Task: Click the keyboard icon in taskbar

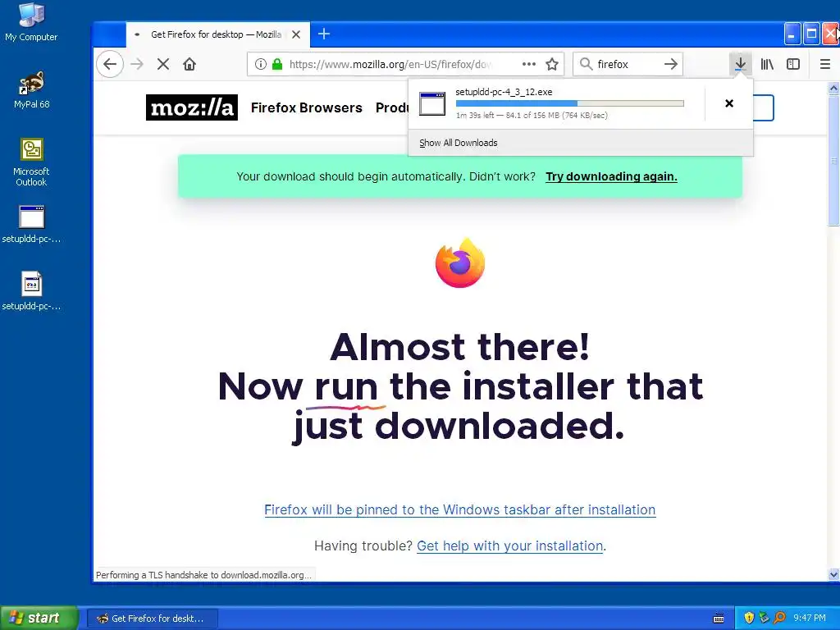Action: pyautogui.click(x=719, y=619)
